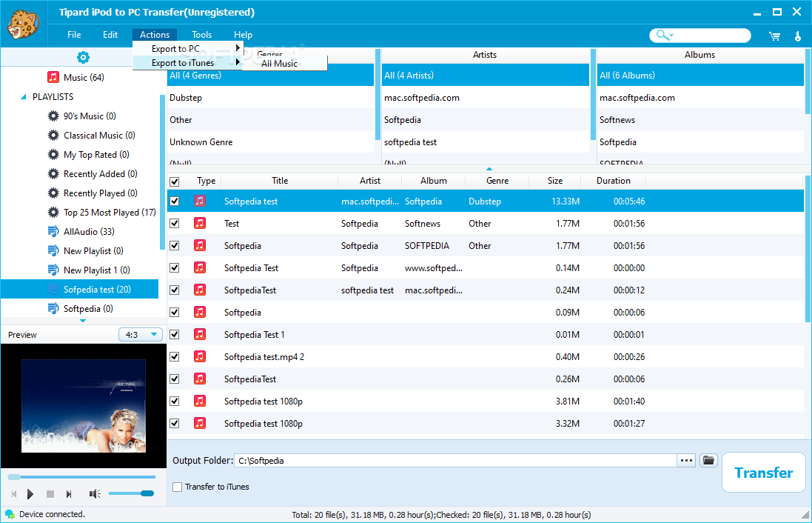Viewport: 812px width, 523px height.
Task: Click the leopard application logo
Action: [23, 25]
